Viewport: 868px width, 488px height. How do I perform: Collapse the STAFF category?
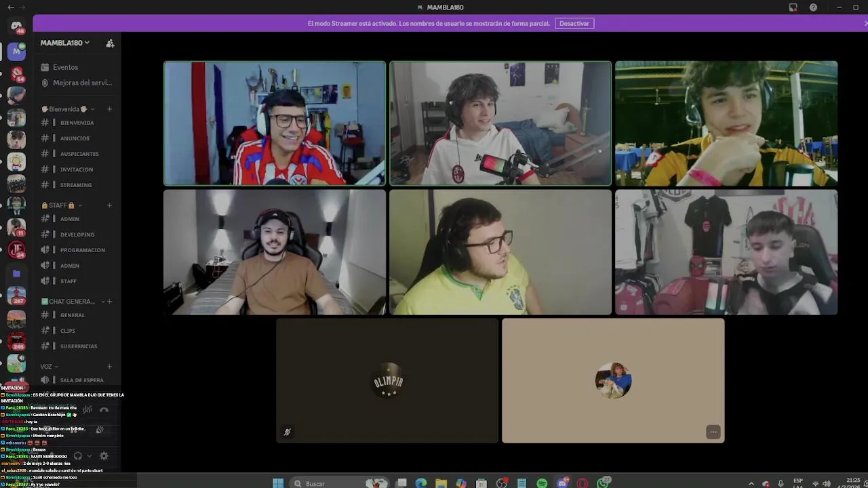click(x=61, y=205)
